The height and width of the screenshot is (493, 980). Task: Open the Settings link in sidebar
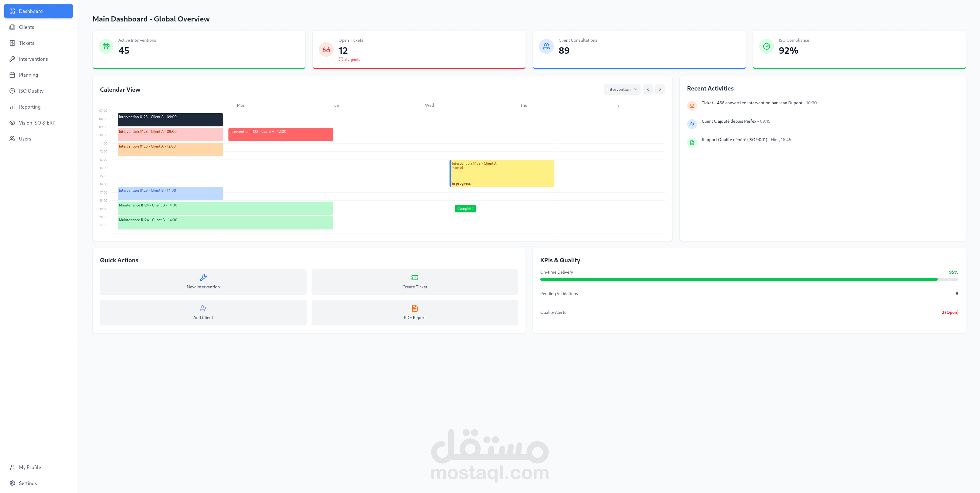pos(38,483)
